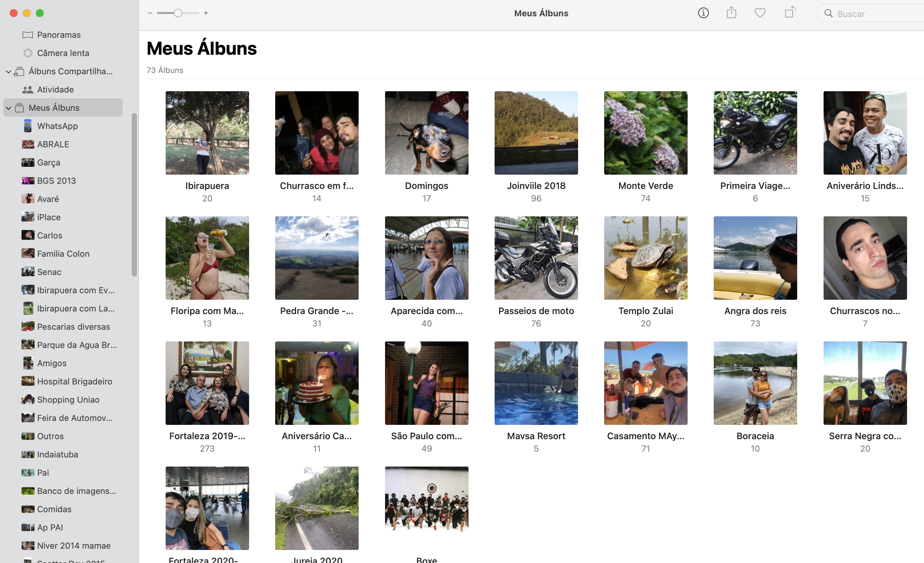924x563 pixels.
Task: Open the Templo Zulai album thumbnail
Action: [x=645, y=258]
